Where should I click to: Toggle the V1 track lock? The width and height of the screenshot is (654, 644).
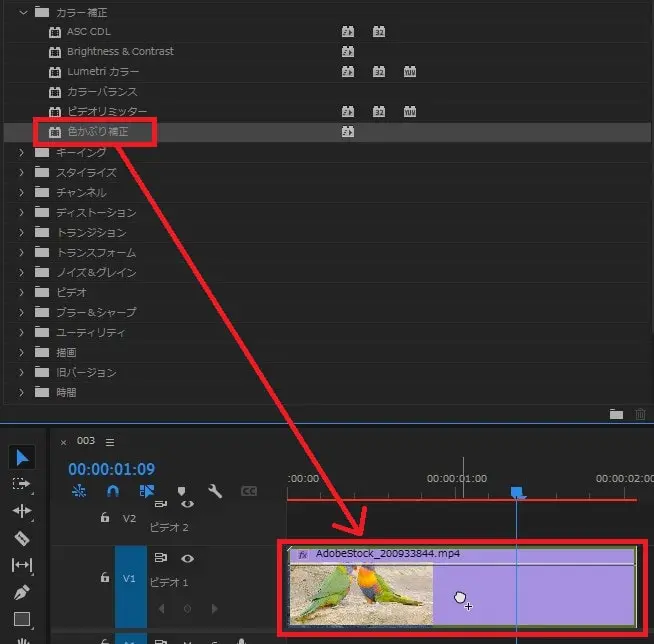click(x=104, y=577)
